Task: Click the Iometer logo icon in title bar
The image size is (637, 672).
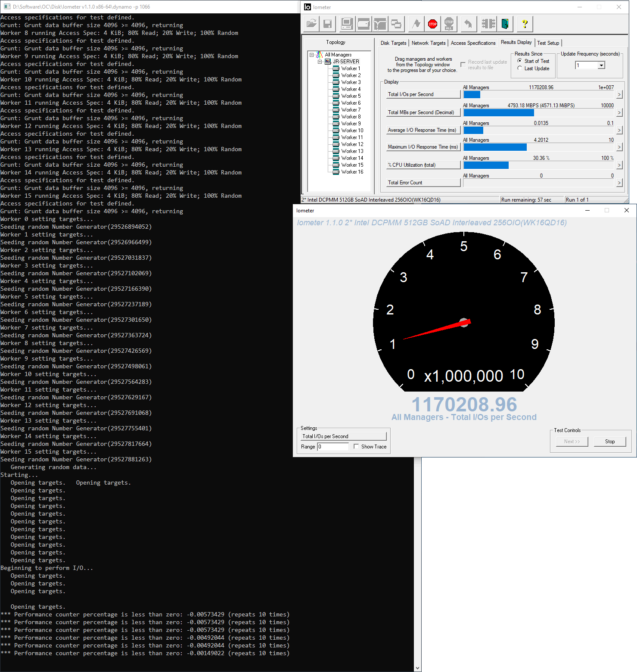Action: click(308, 7)
